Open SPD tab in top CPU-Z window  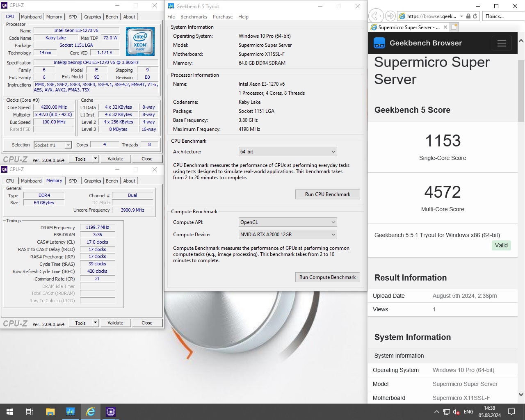(x=73, y=17)
